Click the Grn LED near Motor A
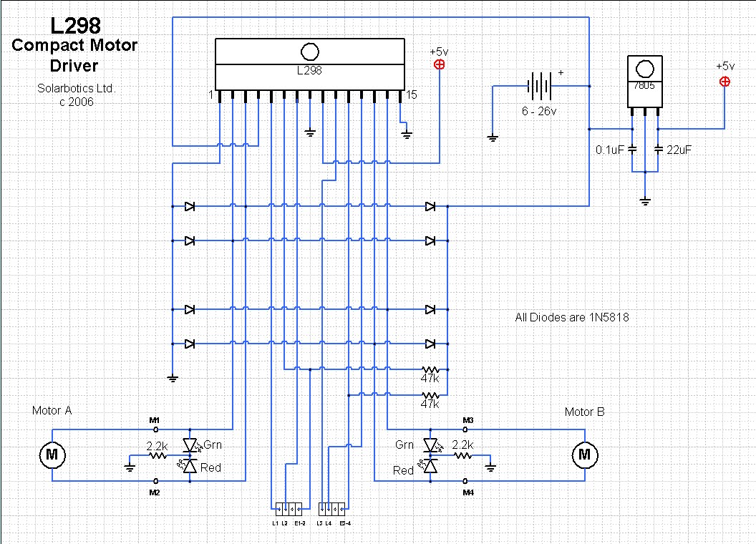756x544 pixels. [190, 445]
